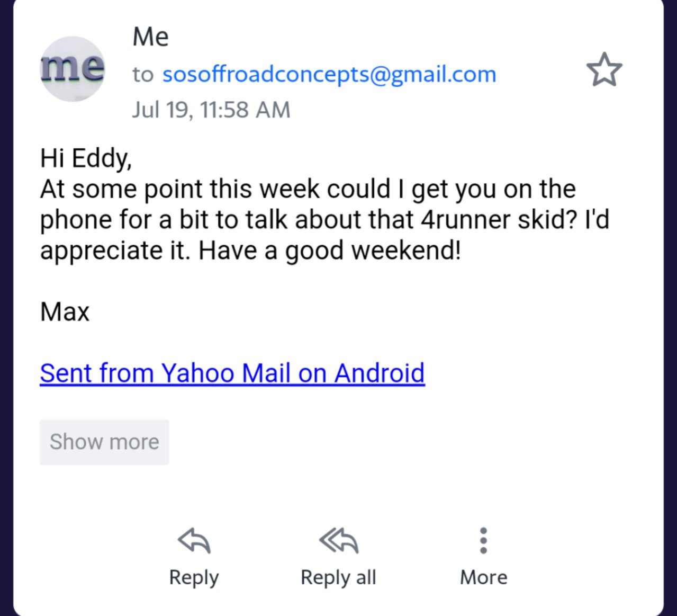
Task: Tap the single-arrow Reply icon
Action: click(194, 540)
